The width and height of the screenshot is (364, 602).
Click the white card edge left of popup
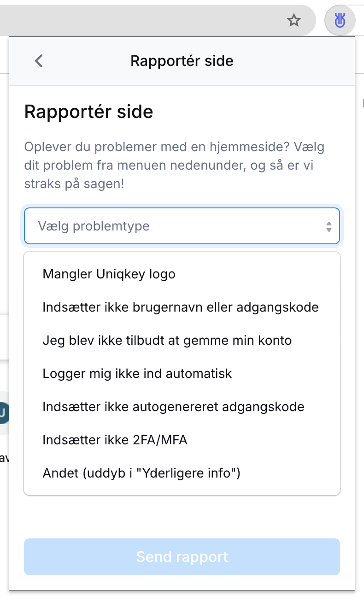pos(5,337)
